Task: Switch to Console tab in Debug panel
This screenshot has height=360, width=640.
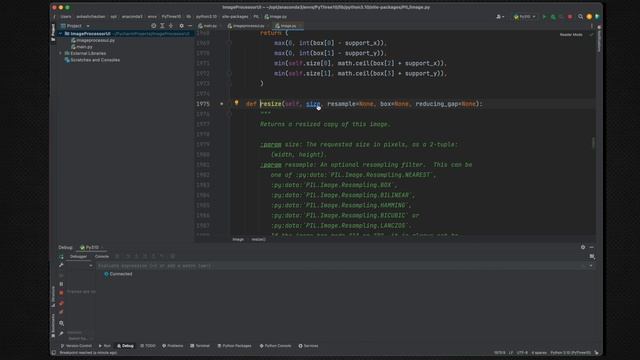Action: point(102,257)
